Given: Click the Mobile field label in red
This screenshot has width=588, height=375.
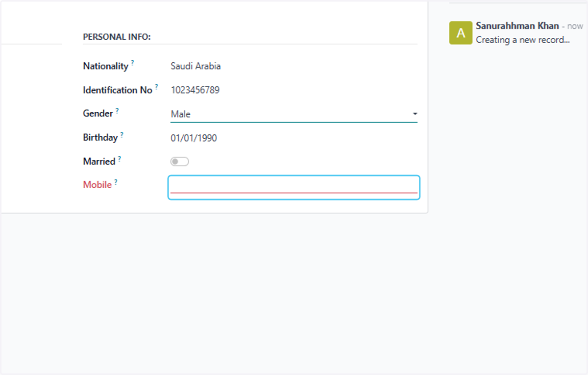Looking at the screenshot, I should 97,185.
